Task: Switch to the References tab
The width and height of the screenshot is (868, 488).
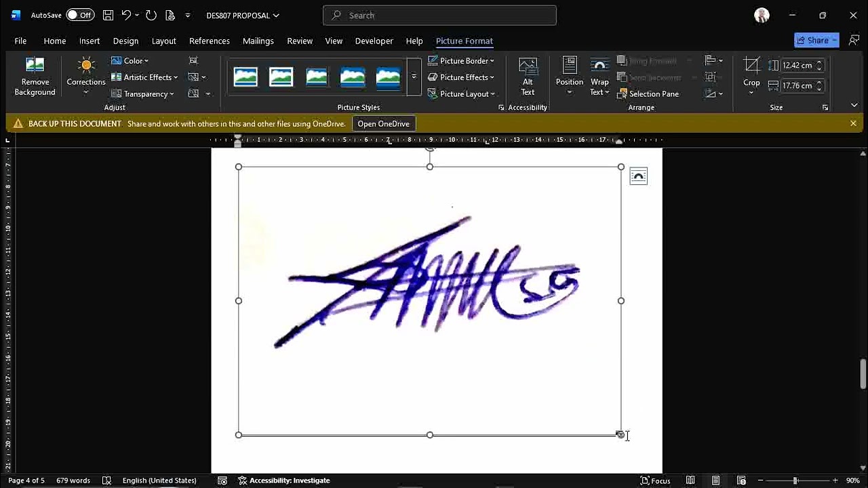Action: tap(210, 41)
